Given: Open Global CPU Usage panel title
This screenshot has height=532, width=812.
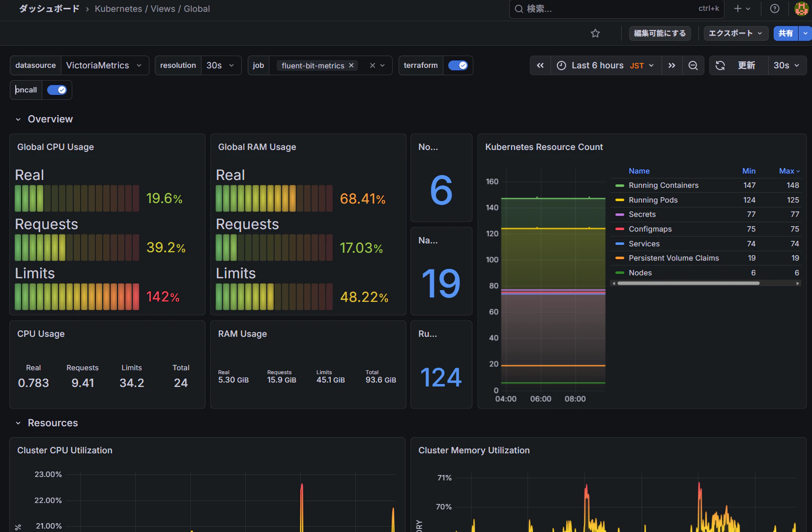Looking at the screenshot, I should coord(56,147).
